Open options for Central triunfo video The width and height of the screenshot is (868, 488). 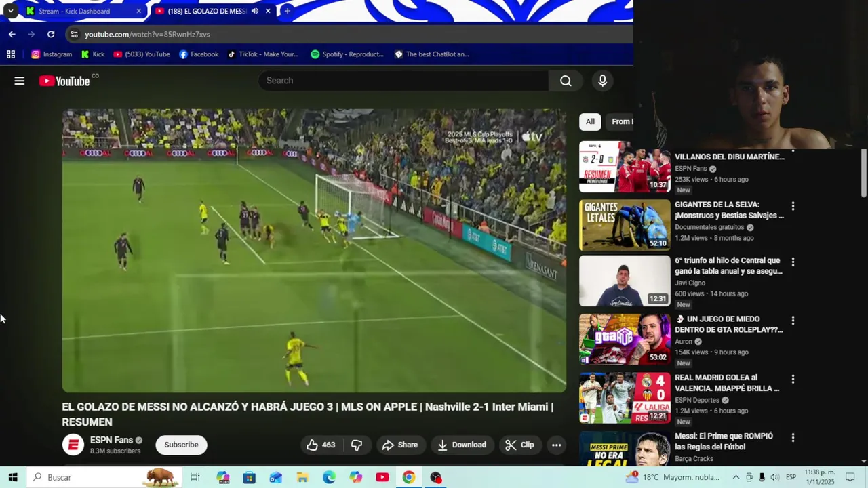coord(793,262)
